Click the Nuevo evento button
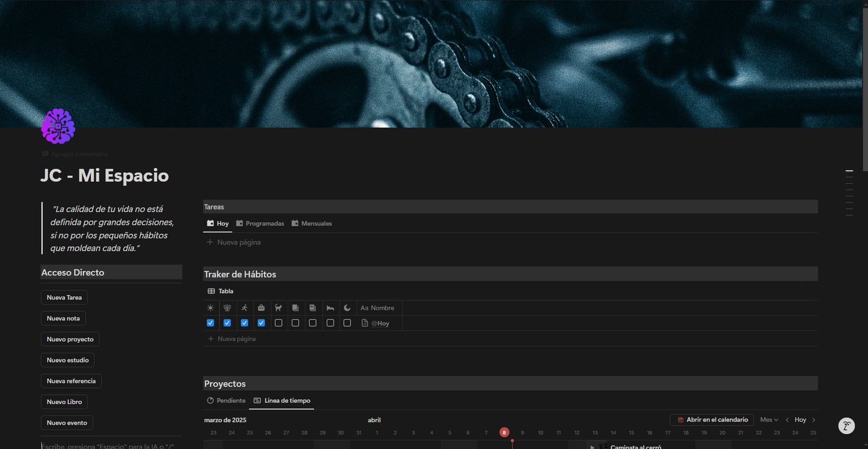Viewport: 868px width, 449px height. pyautogui.click(x=67, y=423)
